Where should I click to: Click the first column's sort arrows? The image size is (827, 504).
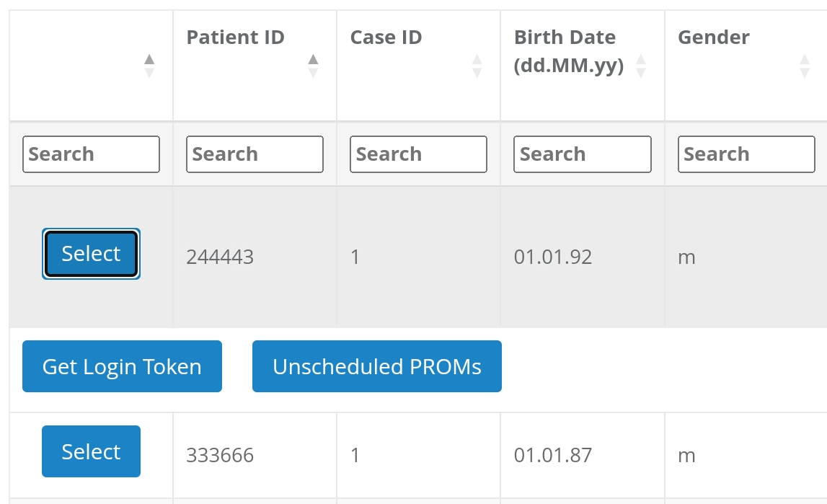point(149,66)
